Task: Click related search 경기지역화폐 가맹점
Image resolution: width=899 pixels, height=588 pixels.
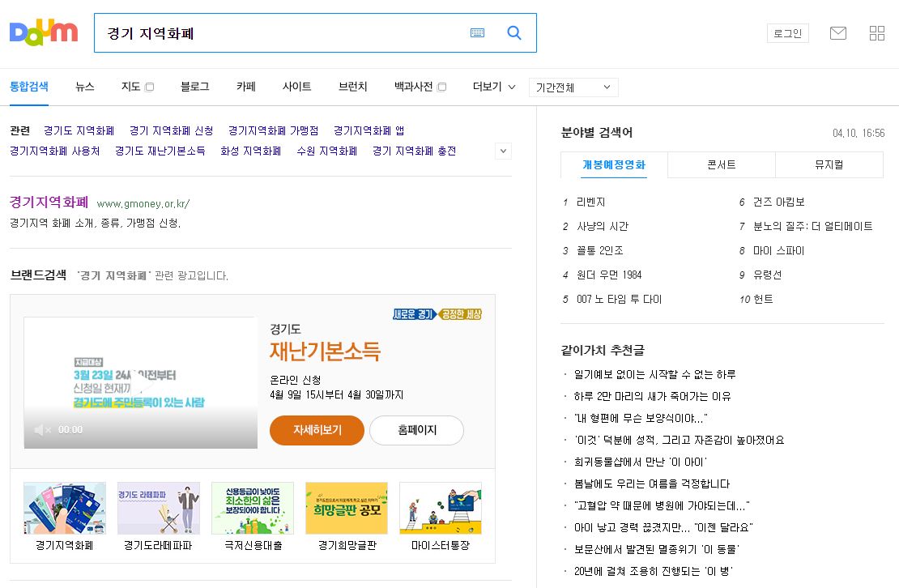Action: (x=274, y=130)
